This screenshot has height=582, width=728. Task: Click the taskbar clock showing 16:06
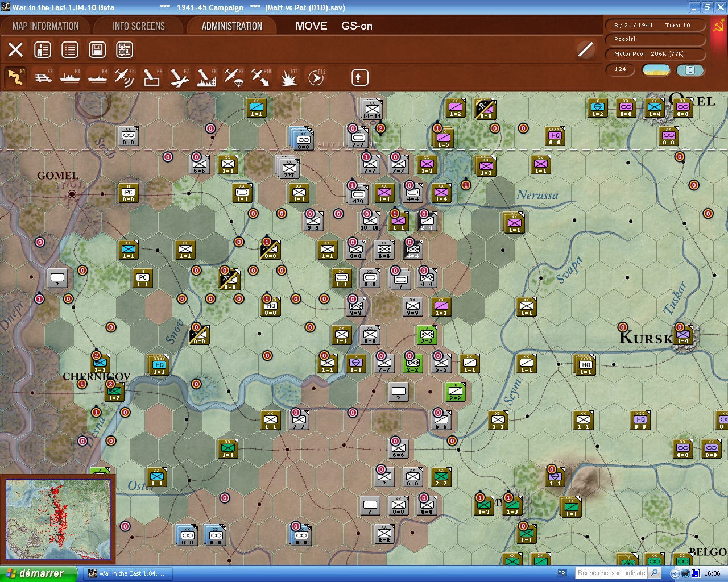[x=712, y=573]
